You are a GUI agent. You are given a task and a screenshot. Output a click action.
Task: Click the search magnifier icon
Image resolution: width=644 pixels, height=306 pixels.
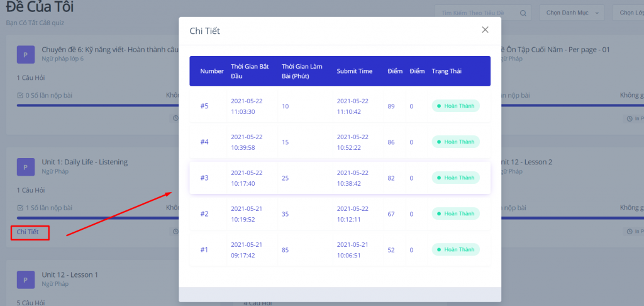tap(523, 13)
